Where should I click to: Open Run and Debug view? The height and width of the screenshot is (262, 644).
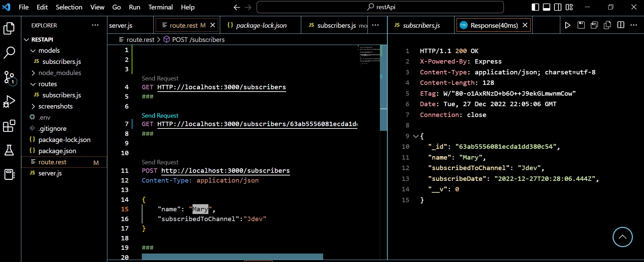[9, 101]
